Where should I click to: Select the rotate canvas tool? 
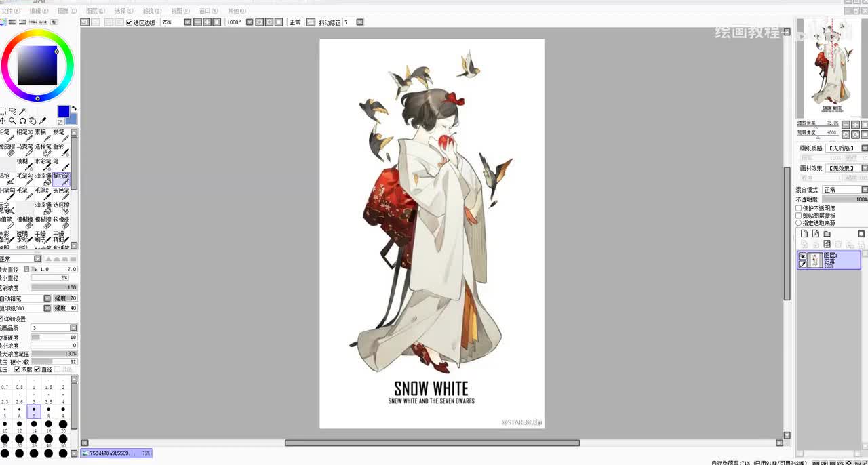pos(22,121)
